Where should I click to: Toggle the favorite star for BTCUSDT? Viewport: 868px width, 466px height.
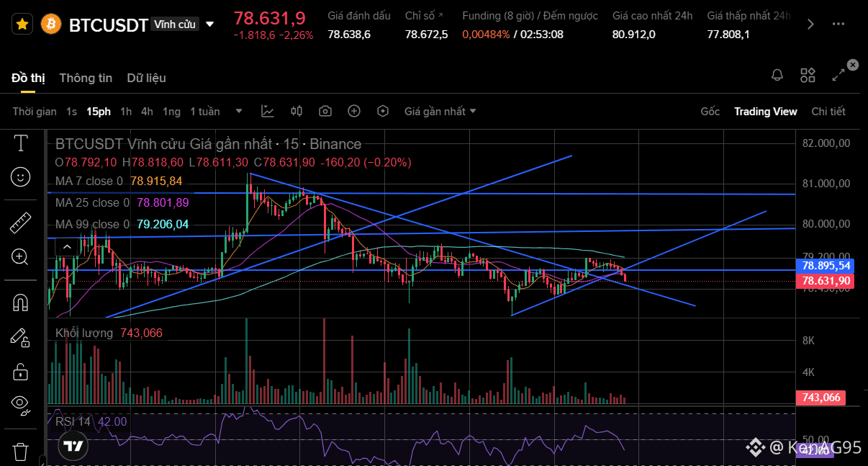(x=22, y=24)
